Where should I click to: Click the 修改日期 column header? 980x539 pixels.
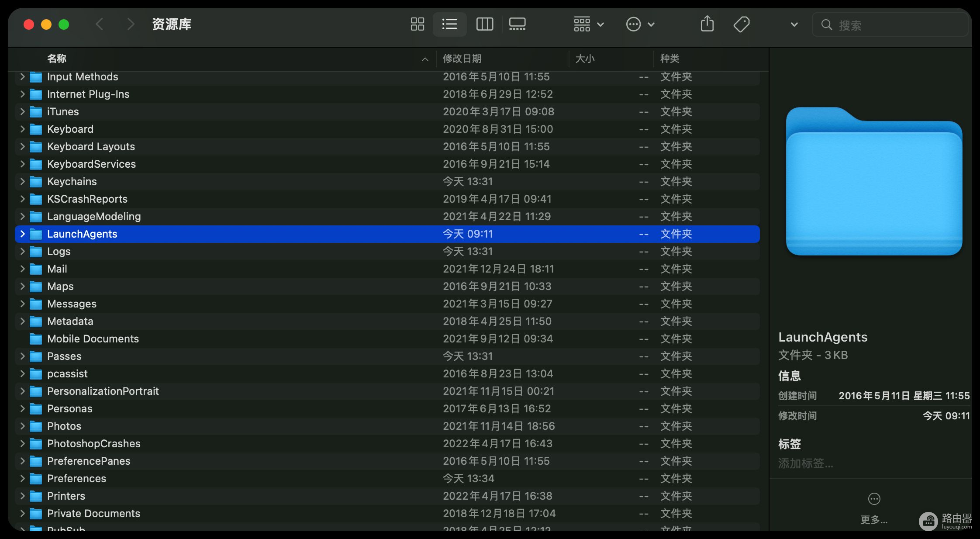point(462,59)
